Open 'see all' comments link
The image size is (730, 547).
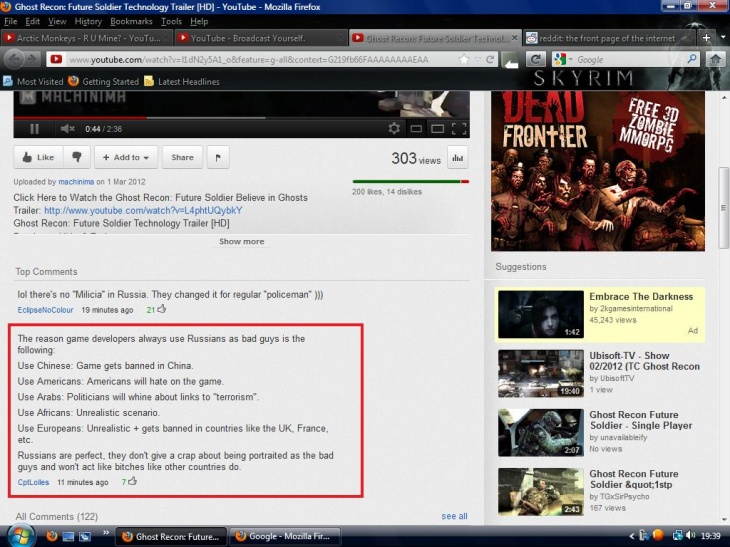click(x=454, y=516)
